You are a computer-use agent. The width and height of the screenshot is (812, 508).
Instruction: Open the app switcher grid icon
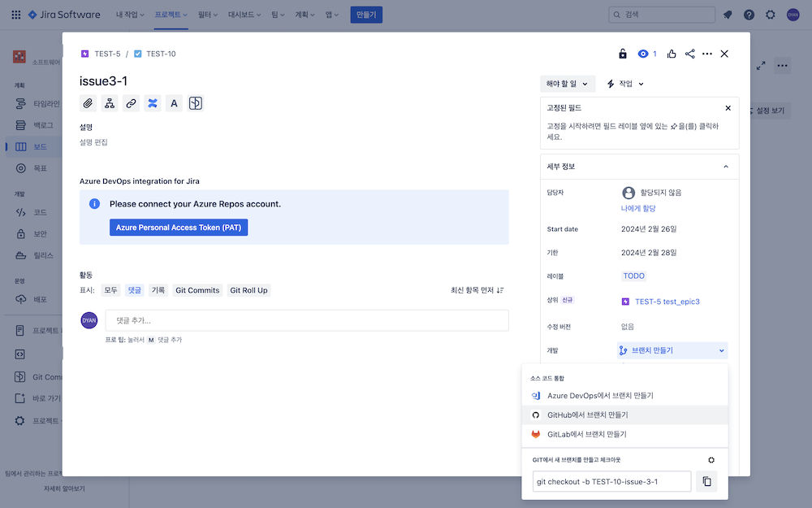tap(16, 15)
